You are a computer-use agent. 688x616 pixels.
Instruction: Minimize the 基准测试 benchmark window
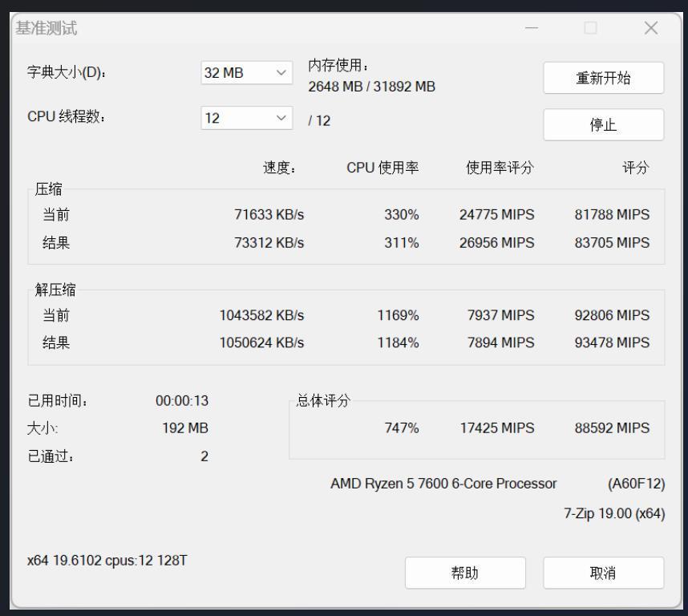point(532,29)
